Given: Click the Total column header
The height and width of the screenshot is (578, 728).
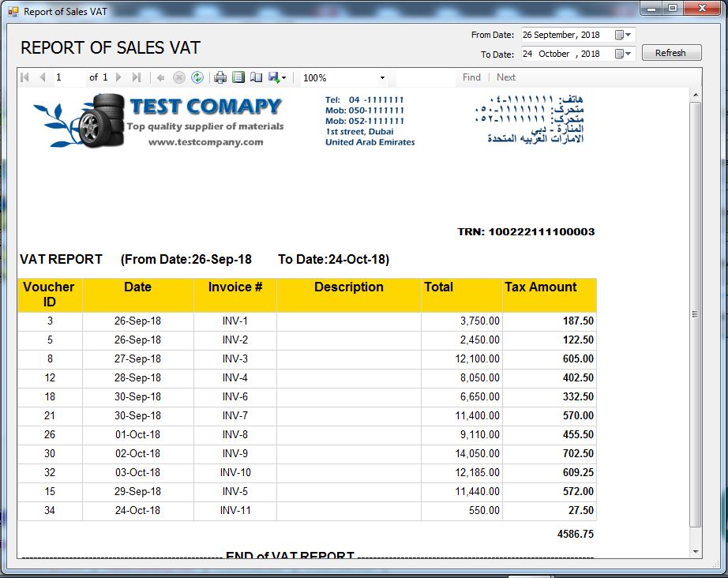Looking at the screenshot, I should (x=461, y=295).
